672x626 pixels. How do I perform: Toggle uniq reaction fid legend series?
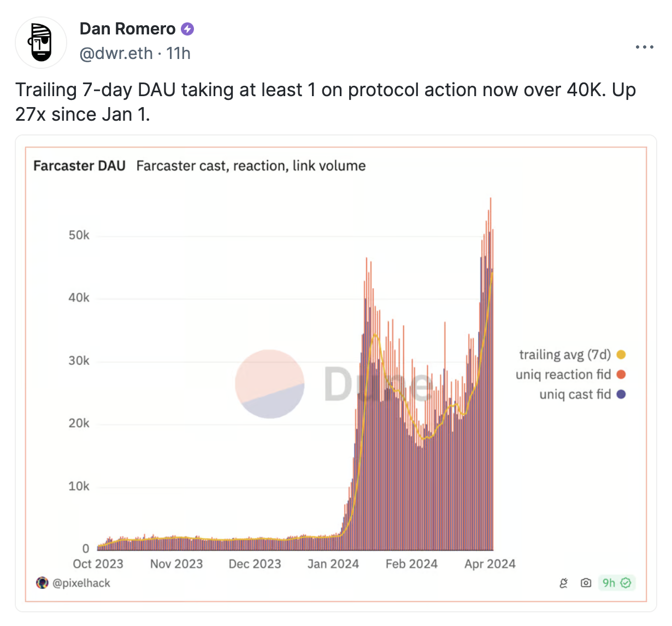(563, 375)
